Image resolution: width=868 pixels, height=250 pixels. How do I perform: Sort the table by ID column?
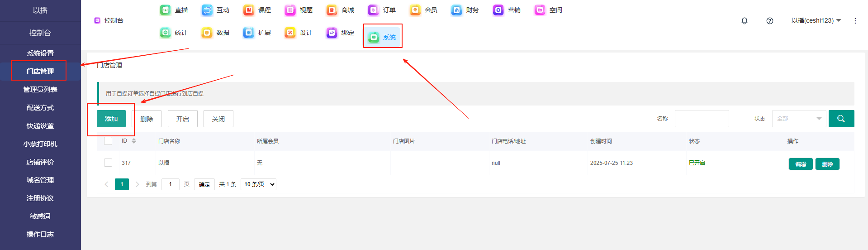(133, 141)
